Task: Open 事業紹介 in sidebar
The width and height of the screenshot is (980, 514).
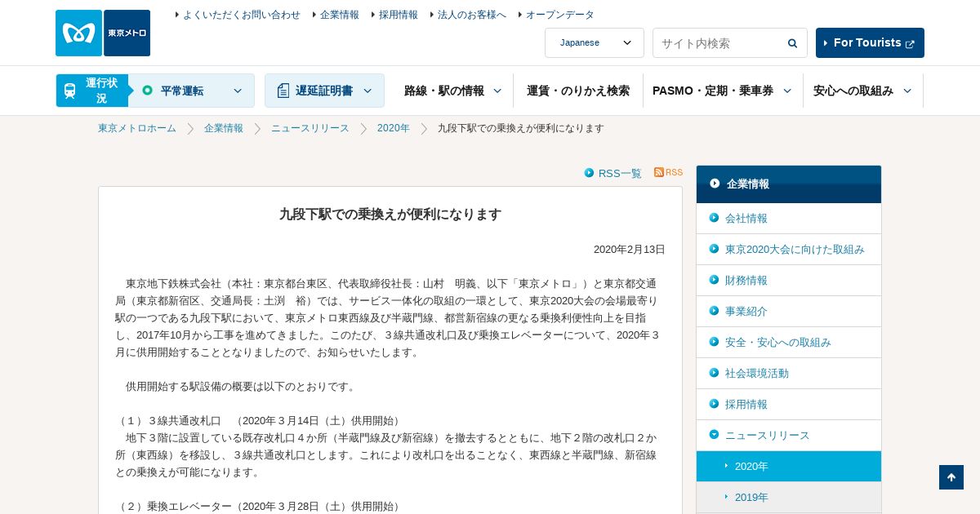Action: click(x=746, y=311)
